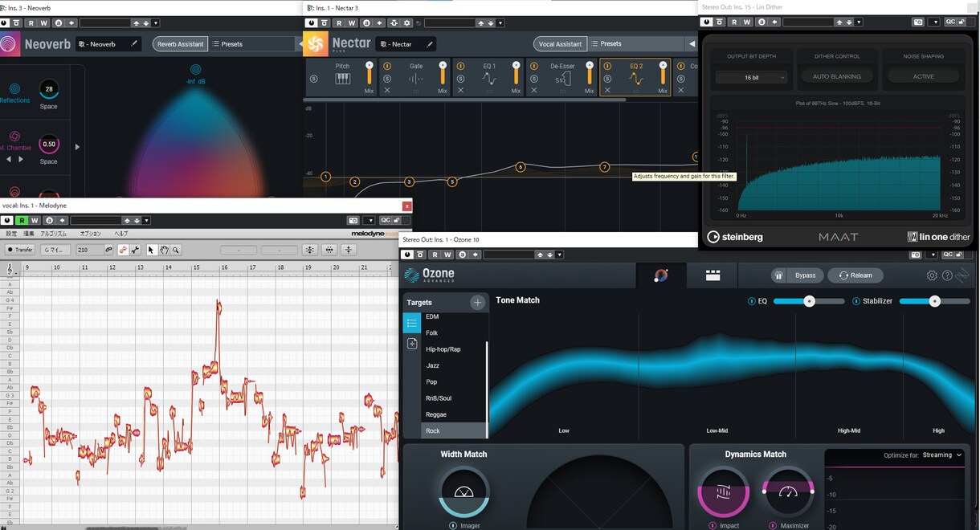This screenshot has width=980, height=530.
Task: Add a new target with the plus icon
Action: (477, 303)
